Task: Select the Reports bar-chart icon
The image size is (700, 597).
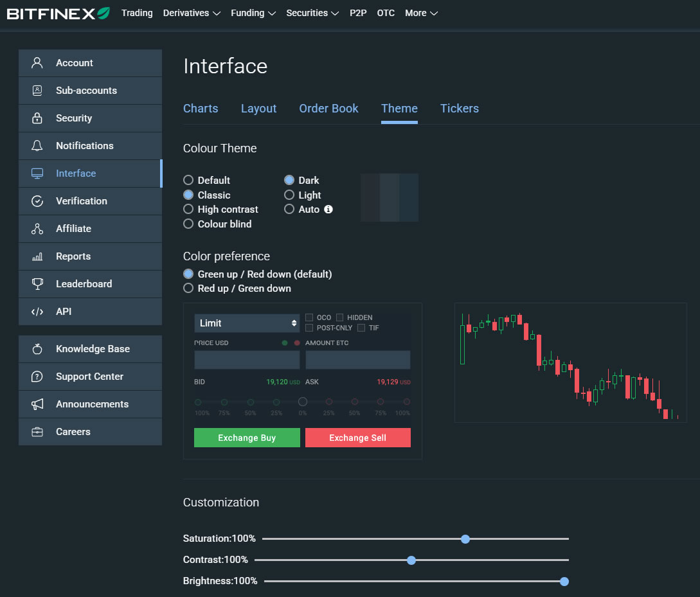Action: tap(37, 256)
